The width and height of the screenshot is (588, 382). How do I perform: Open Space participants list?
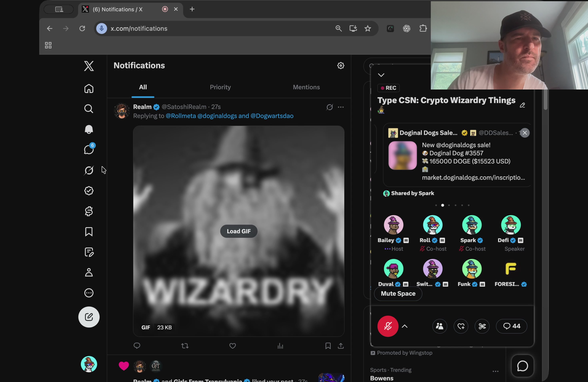tap(440, 326)
